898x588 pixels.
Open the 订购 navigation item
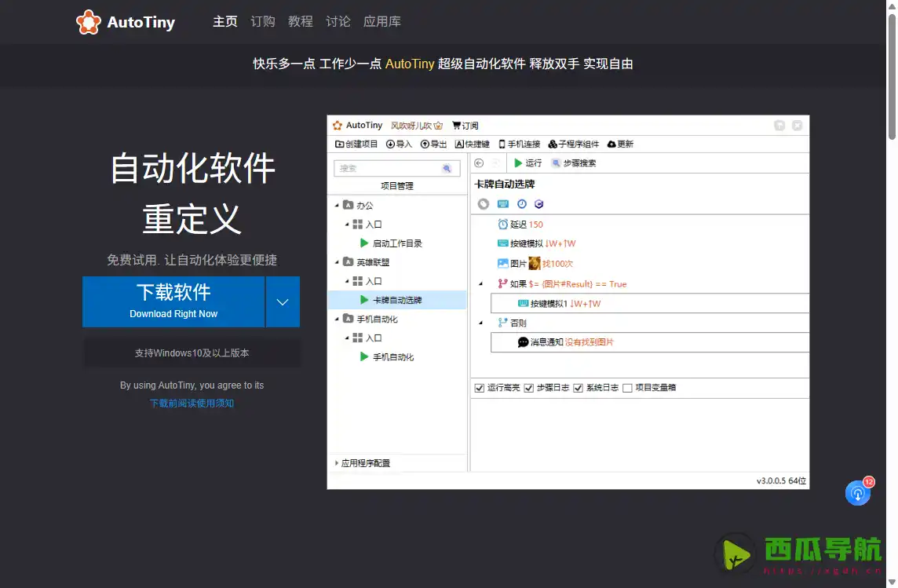[263, 22]
